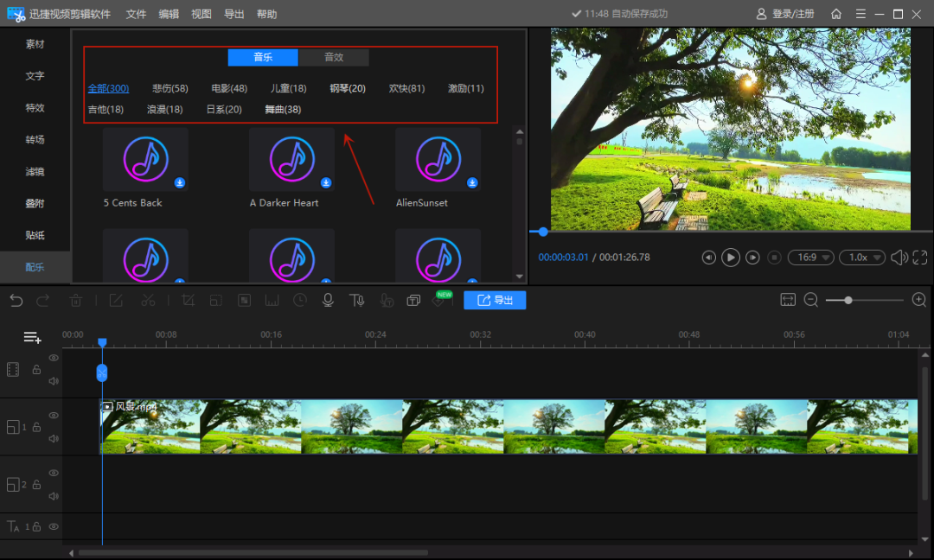The height and width of the screenshot is (560, 934).
Task: Mute the audio of track 1
Action: (x=54, y=439)
